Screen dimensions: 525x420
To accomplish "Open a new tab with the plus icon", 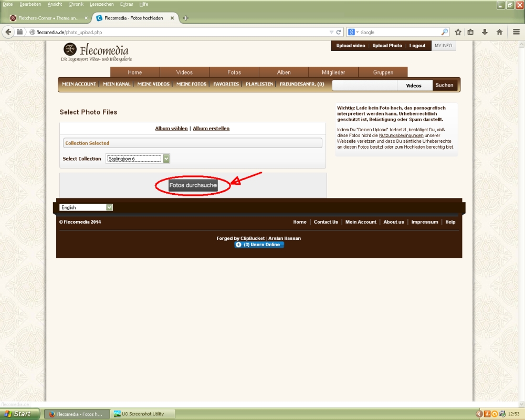I will tap(185, 18).
